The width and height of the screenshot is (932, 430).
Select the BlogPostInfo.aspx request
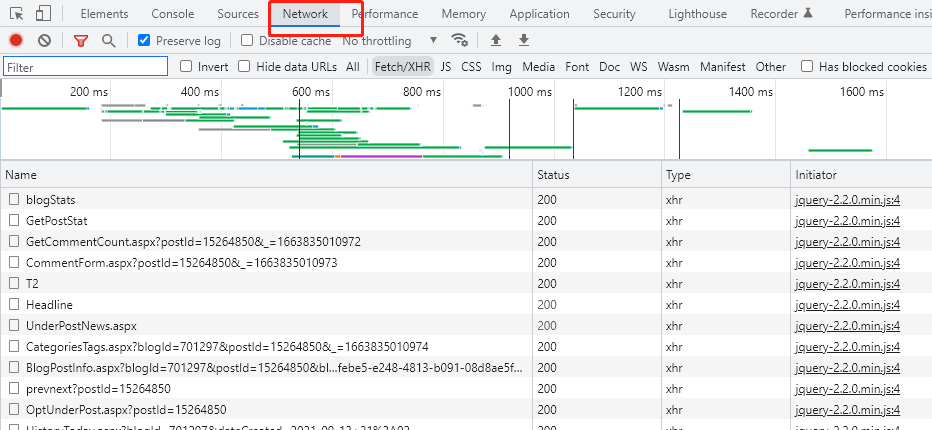click(275, 368)
